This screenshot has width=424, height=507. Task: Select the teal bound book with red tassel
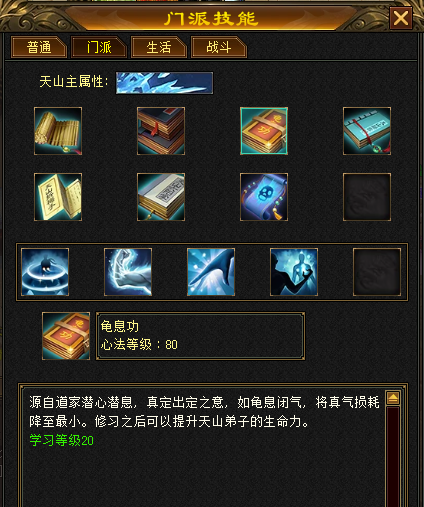(367, 131)
